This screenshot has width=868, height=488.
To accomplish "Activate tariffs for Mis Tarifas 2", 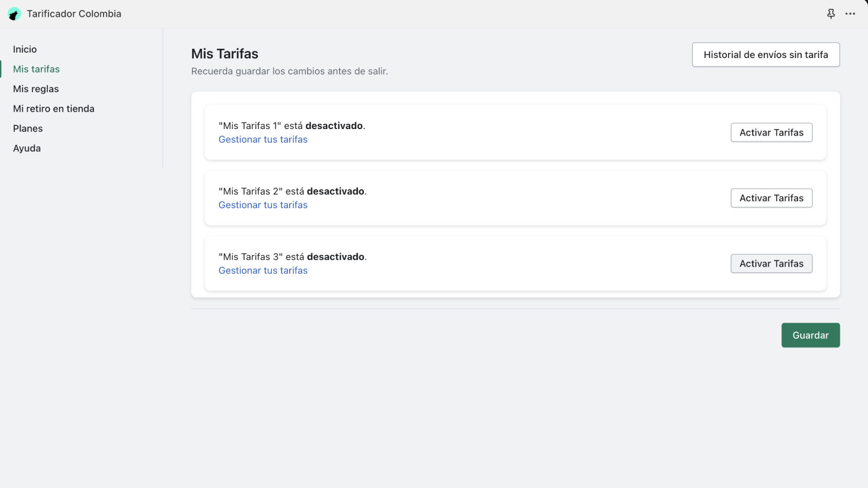I will tap(771, 198).
